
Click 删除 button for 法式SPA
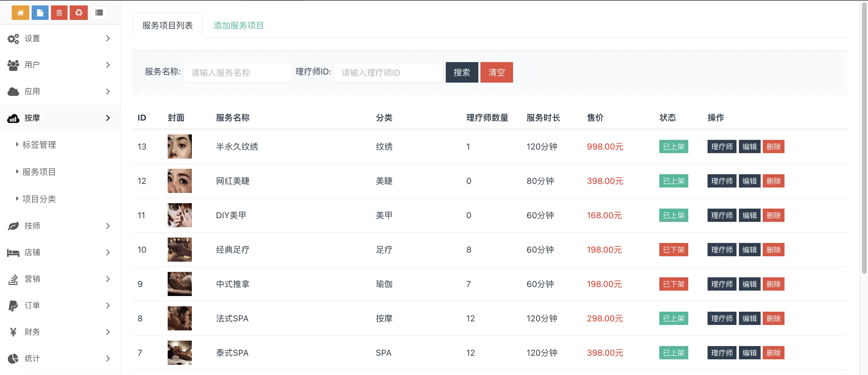point(773,318)
